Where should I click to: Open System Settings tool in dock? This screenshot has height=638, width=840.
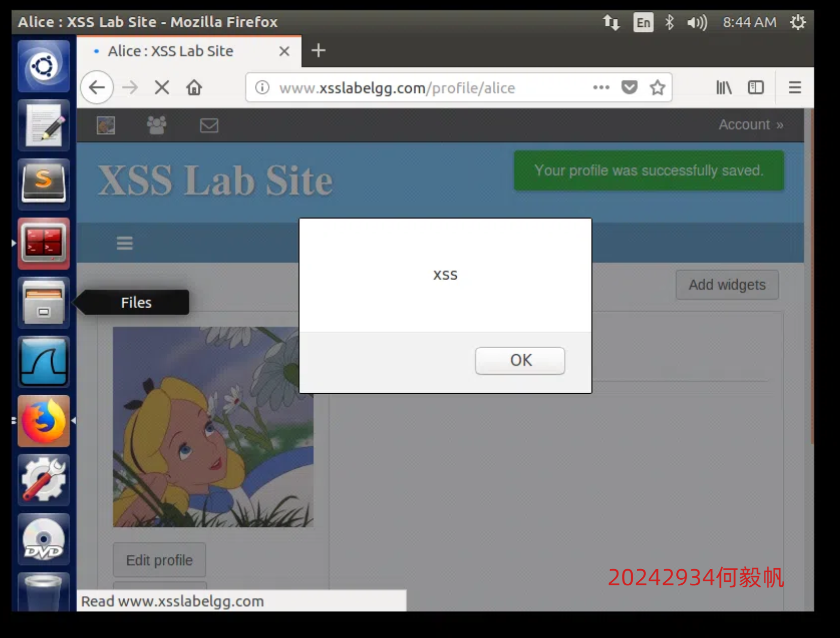tap(44, 480)
